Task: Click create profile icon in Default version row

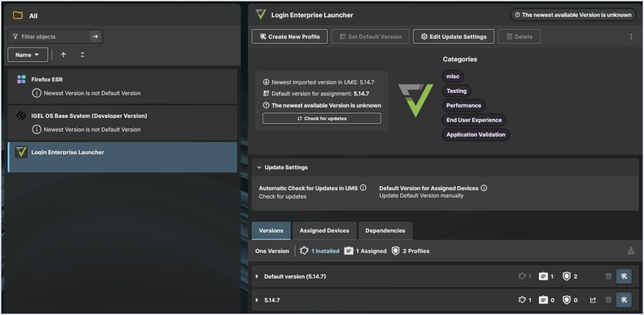Action: 624,276
